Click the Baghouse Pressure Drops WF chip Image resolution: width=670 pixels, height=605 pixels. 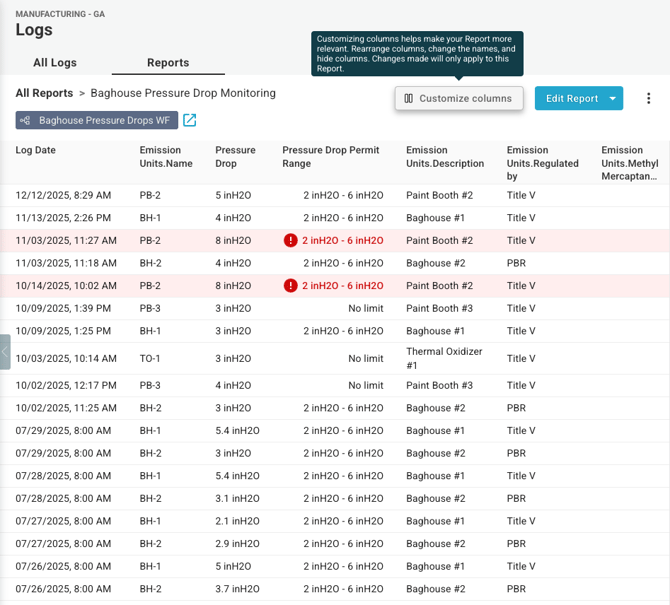coord(104,121)
